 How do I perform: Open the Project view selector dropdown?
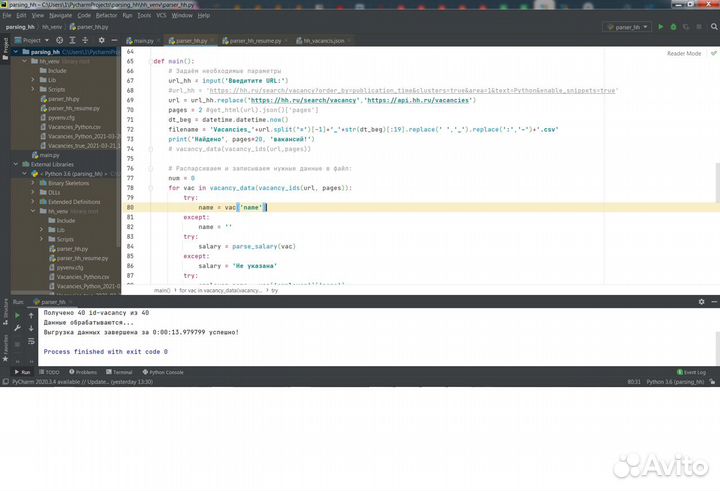32,40
